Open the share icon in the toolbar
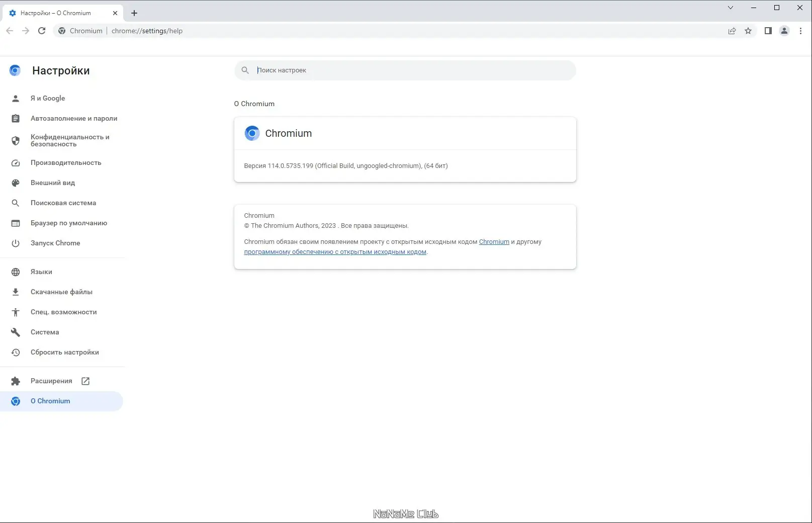The image size is (812, 523). pos(732,31)
